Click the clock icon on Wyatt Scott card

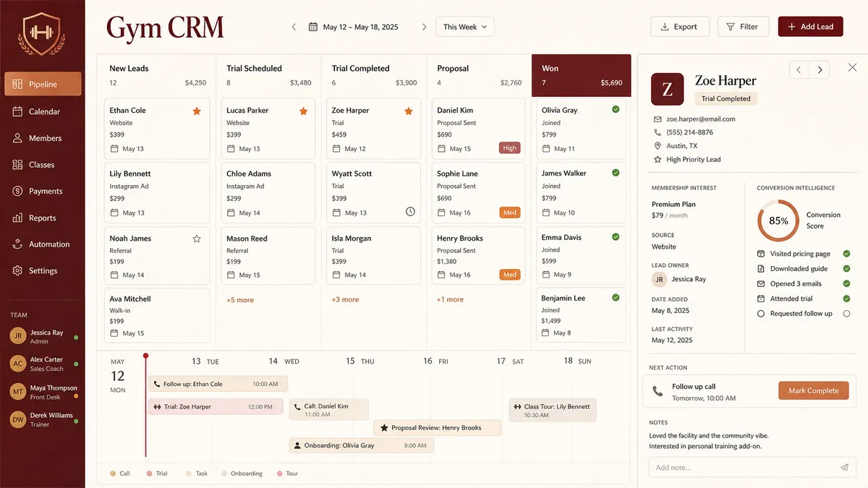[410, 212]
